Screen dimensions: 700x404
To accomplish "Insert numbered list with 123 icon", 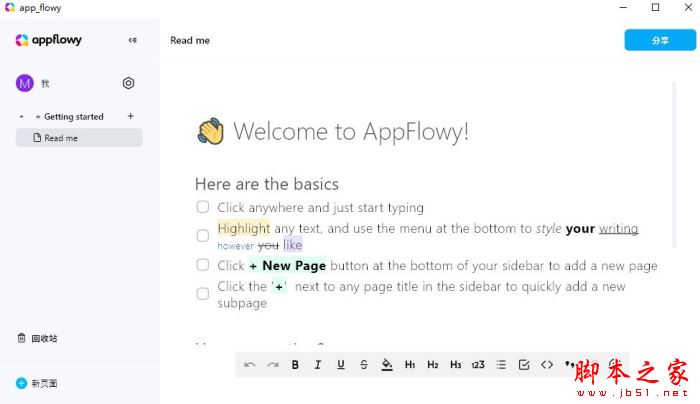I will click(478, 365).
